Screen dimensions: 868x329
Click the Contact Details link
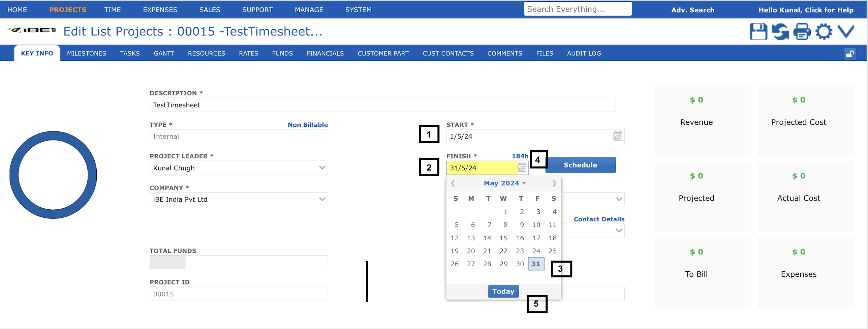(x=599, y=219)
